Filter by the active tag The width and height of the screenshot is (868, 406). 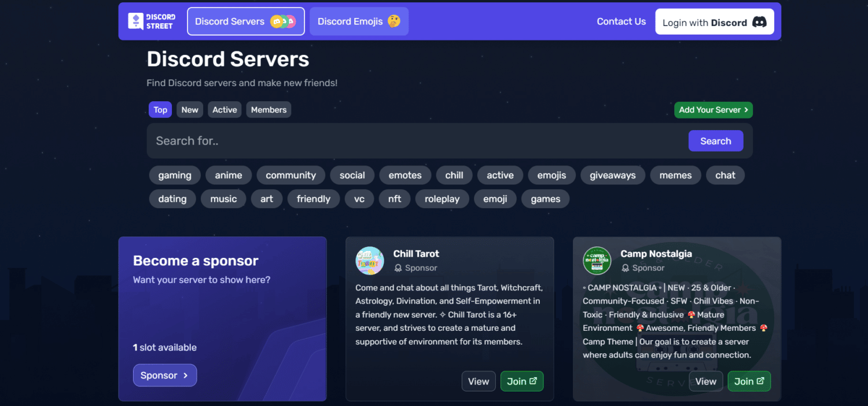(x=500, y=175)
